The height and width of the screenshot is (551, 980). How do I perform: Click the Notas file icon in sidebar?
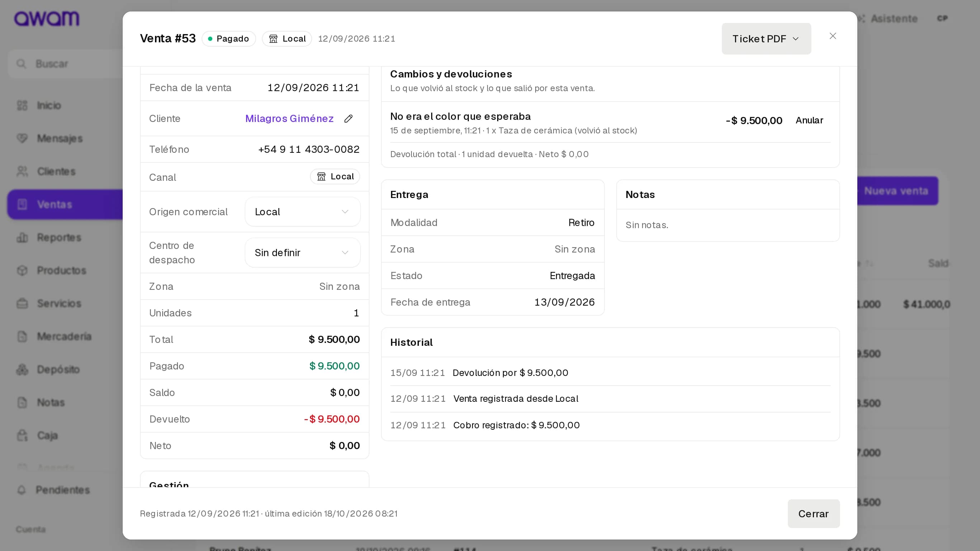coord(23,402)
